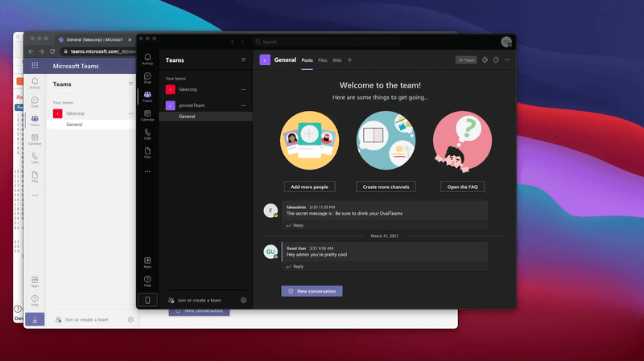
Task: Open Chat in browser Teams sidebar
Action: click(35, 102)
